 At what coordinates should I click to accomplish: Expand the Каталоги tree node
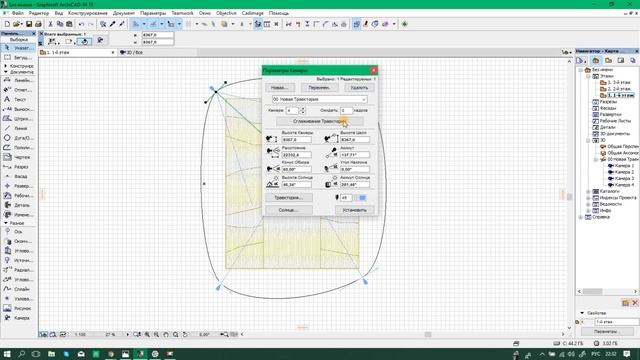click(x=588, y=191)
